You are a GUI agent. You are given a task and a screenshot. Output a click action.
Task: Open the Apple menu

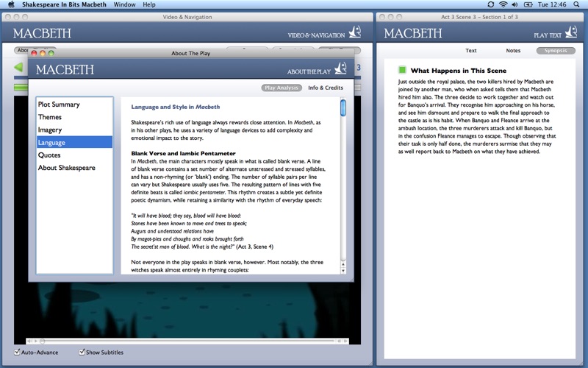(11, 4)
